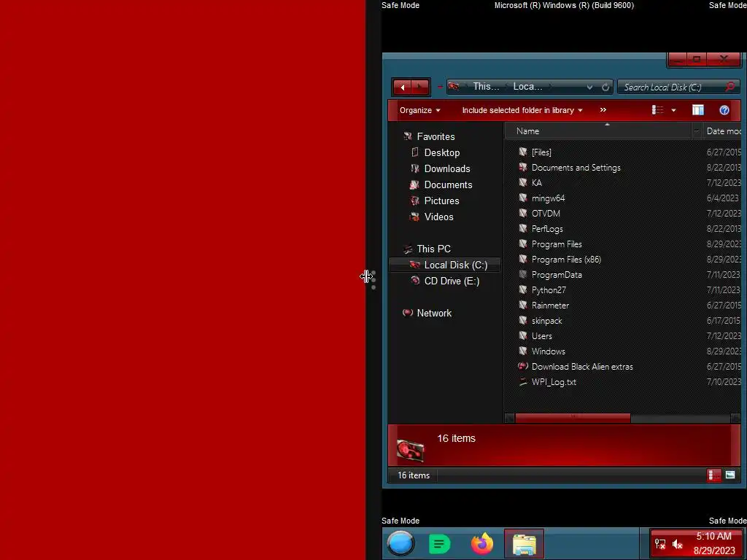747x560 pixels.
Task: Open the green notes app on taskbar
Action: click(x=439, y=544)
